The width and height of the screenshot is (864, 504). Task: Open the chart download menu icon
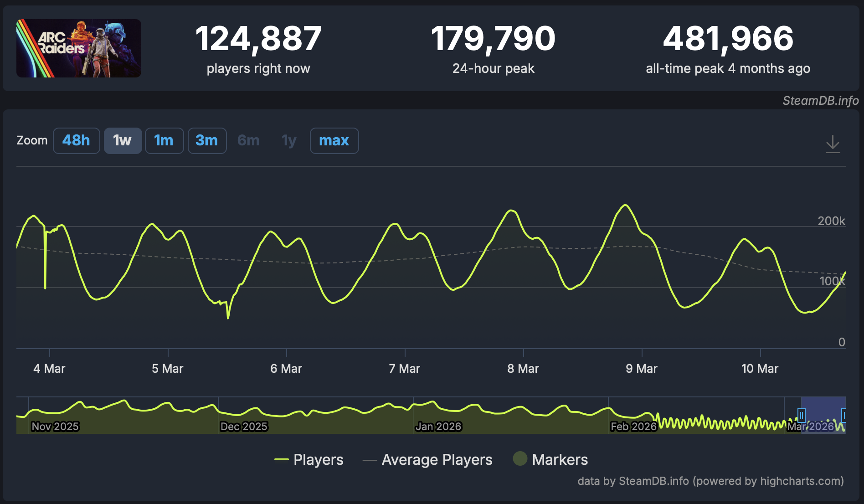pyautogui.click(x=833, y=144)
